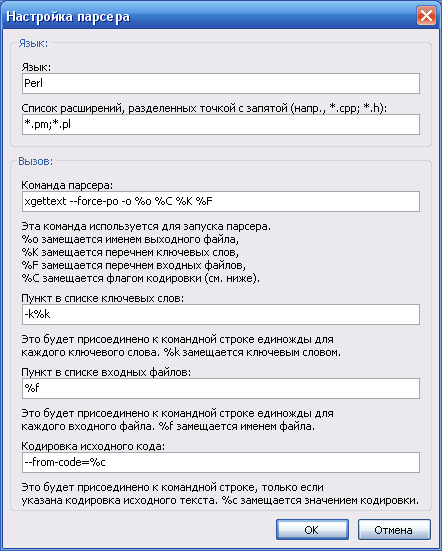Select the keyword item field showing -k%k
The image size is (442, 551).
click(221, 314)
